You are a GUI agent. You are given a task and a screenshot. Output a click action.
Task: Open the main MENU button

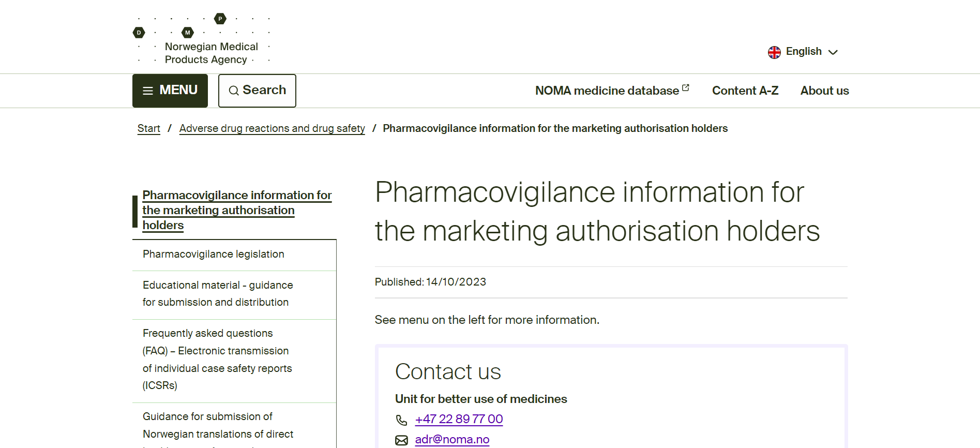click(x=170, y=91)
